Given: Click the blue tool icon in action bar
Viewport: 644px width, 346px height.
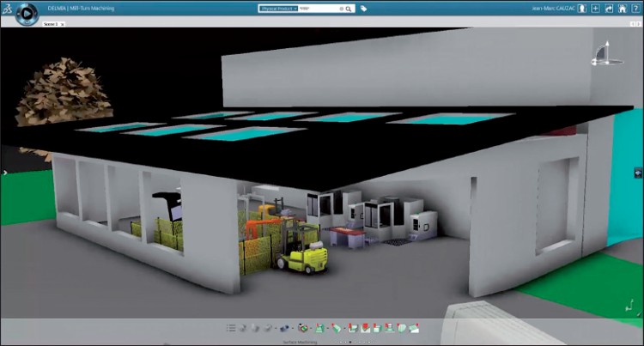Looking at the screenshot, I should pyautogui.click(x=285, y=327).
